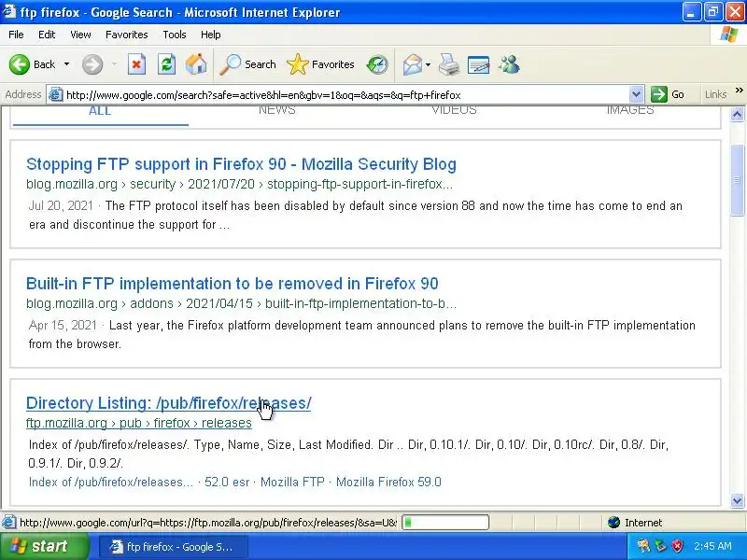Viewport: 747px width, 560px height.
Task: Switch to the ALL results tab
Action: [x=100, y=110]
